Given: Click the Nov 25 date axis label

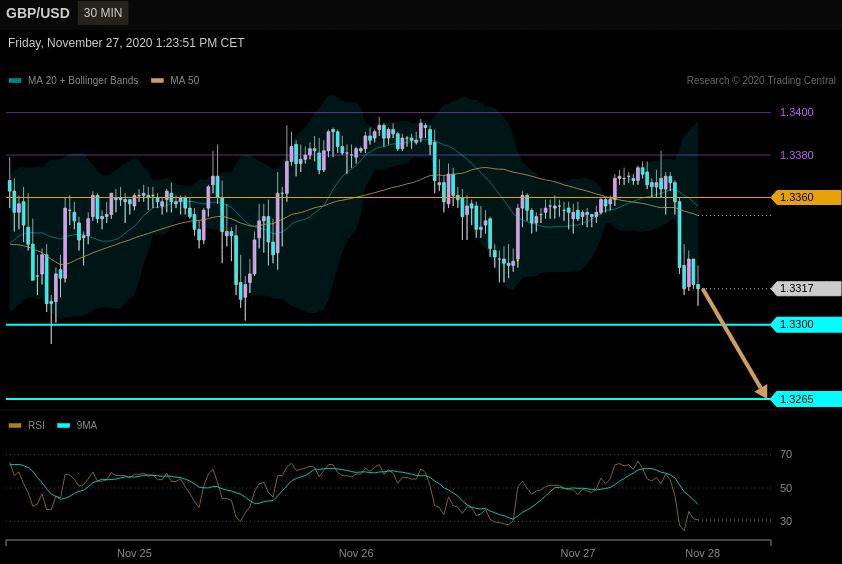Looking at the screenshot, I should [x=134, y=553].
